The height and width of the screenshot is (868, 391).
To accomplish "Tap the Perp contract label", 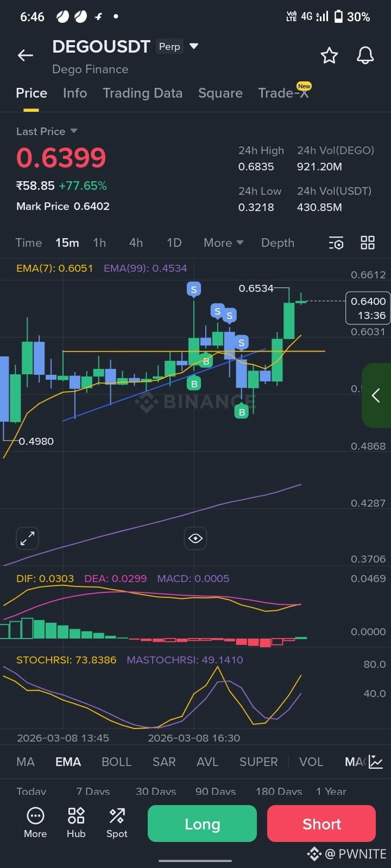I will (x=169, y=47).
